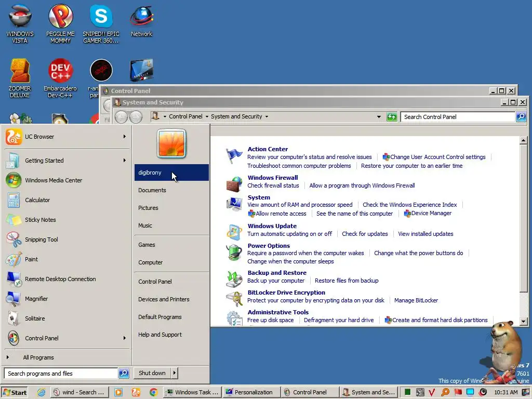Select the Embarcadero Dev-C++ desktop icon
The height and width of the screenshot is (399, 532).
pyautogui.click(x=60, y=78)
